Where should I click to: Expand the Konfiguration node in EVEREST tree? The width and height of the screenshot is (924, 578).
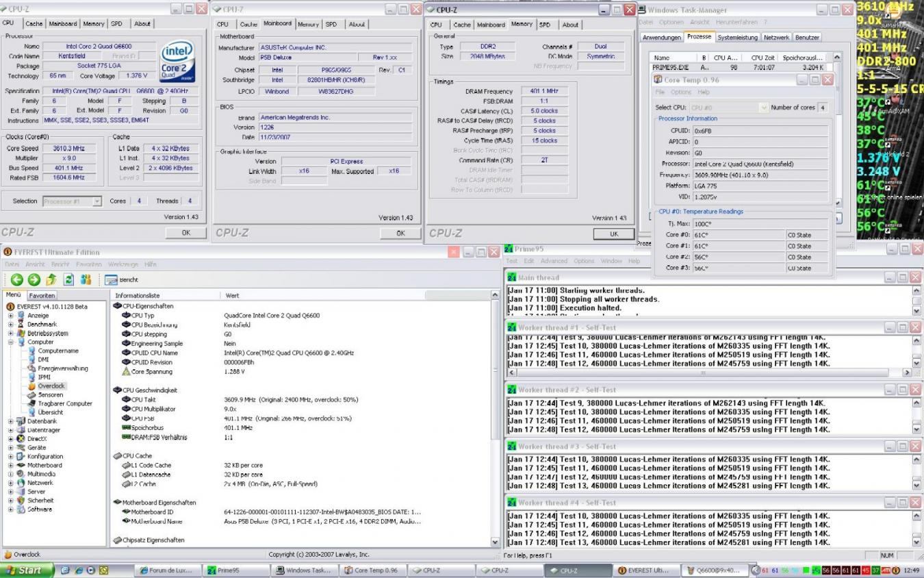(11, 456)
